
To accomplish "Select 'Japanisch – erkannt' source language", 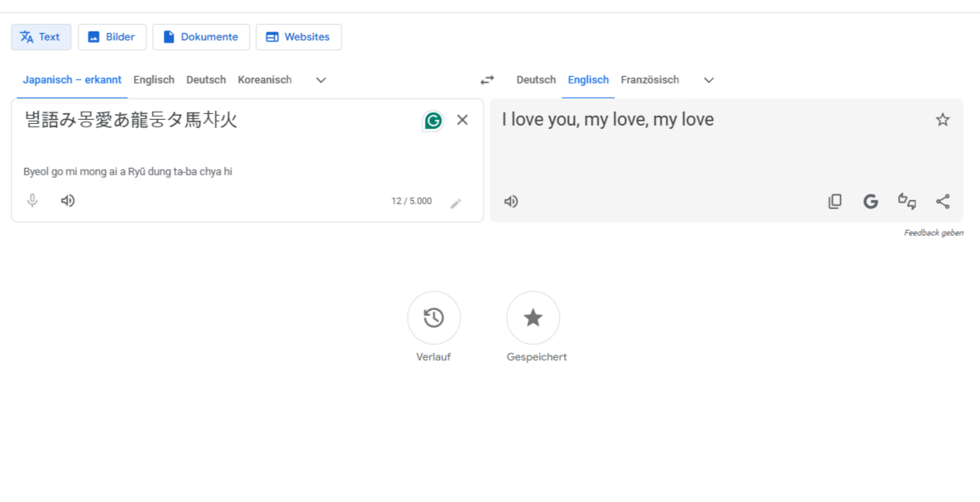I will [72, 80].
